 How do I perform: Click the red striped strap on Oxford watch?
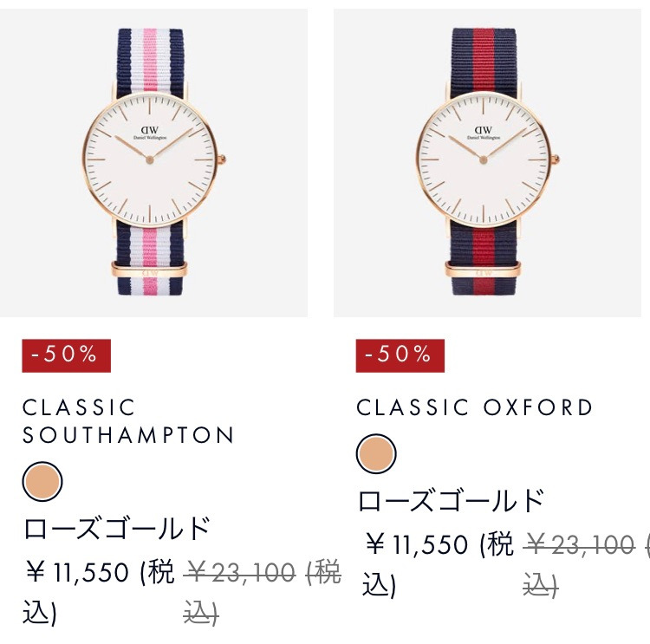[484, 60]
